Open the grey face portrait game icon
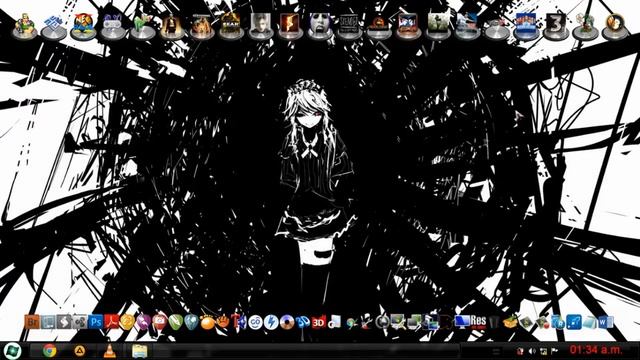The height and width of the screenshot is (360, 640). (x=260, y=26)
